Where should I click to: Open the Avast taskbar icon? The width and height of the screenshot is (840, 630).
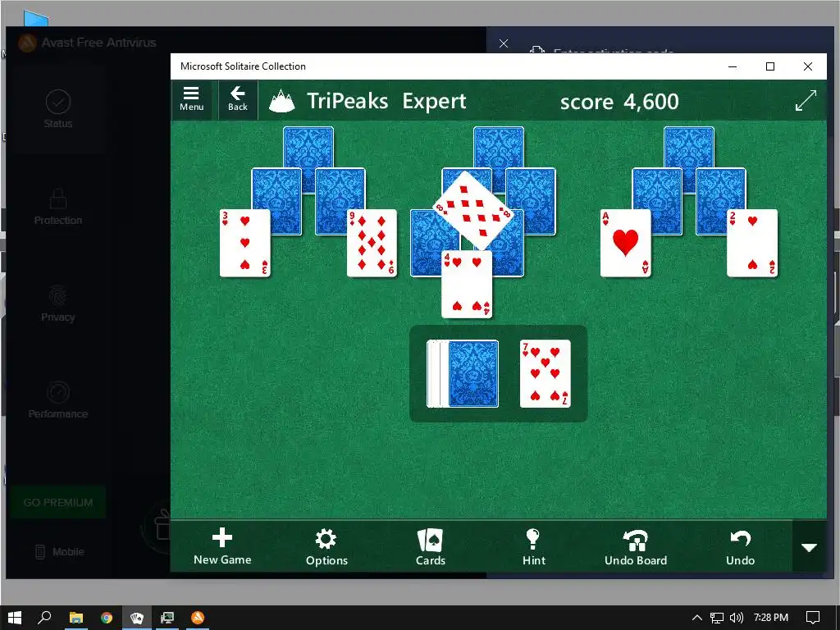[198, 618]
